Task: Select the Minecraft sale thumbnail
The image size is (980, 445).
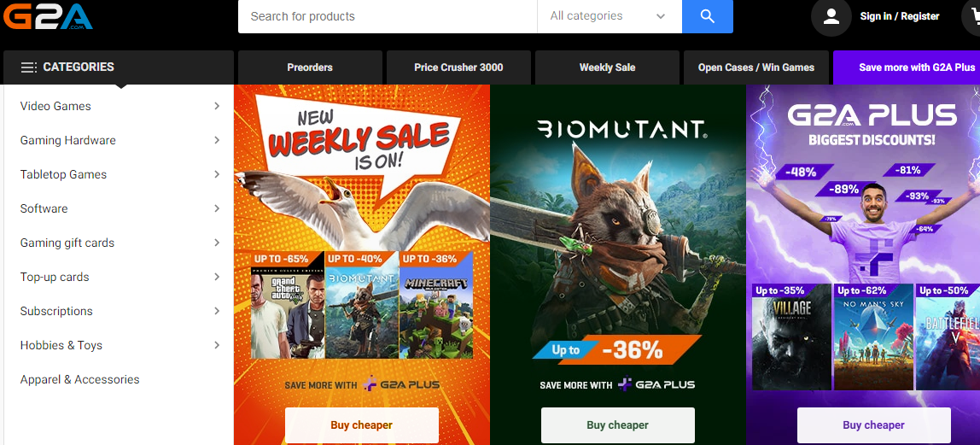Action: point(435,305)
